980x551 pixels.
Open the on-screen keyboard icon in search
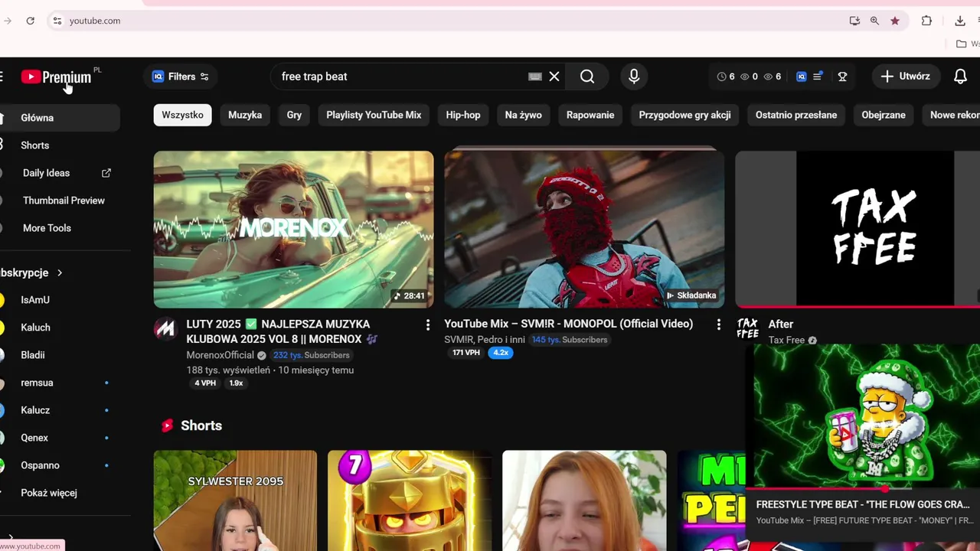point(535,77)
